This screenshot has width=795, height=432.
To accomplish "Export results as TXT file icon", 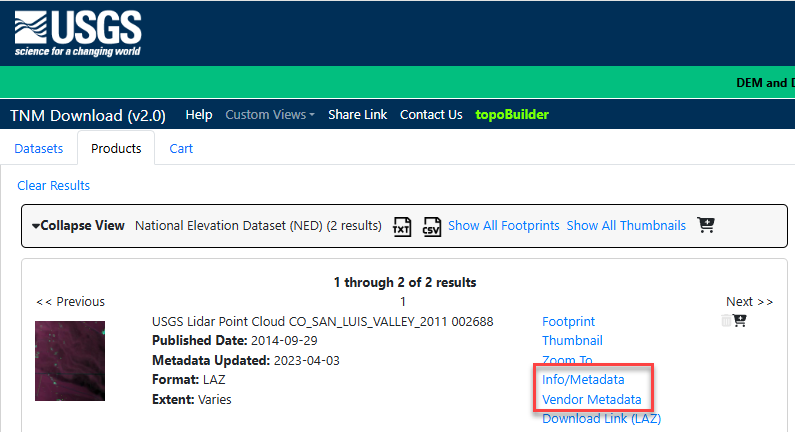I will pos(402,227).
